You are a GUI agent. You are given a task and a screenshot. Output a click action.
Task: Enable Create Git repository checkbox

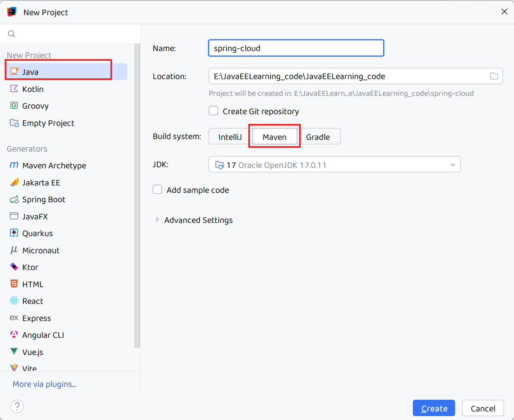(x=213, y=111)
